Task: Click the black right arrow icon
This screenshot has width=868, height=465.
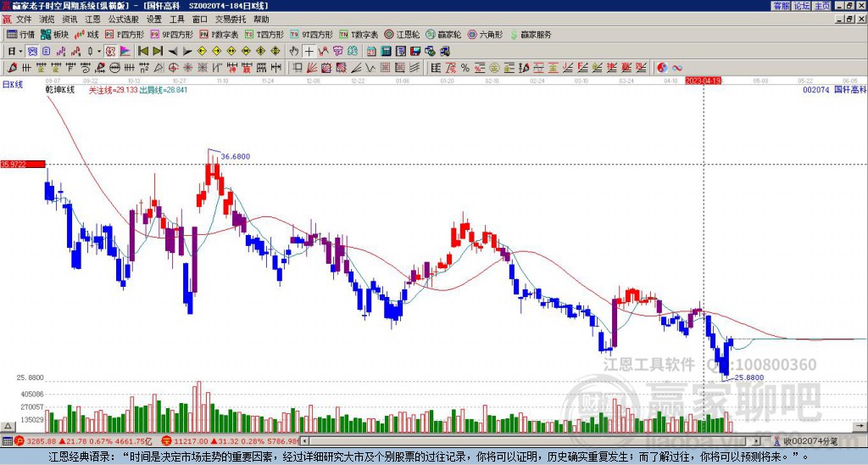Action: coord(187,52)
